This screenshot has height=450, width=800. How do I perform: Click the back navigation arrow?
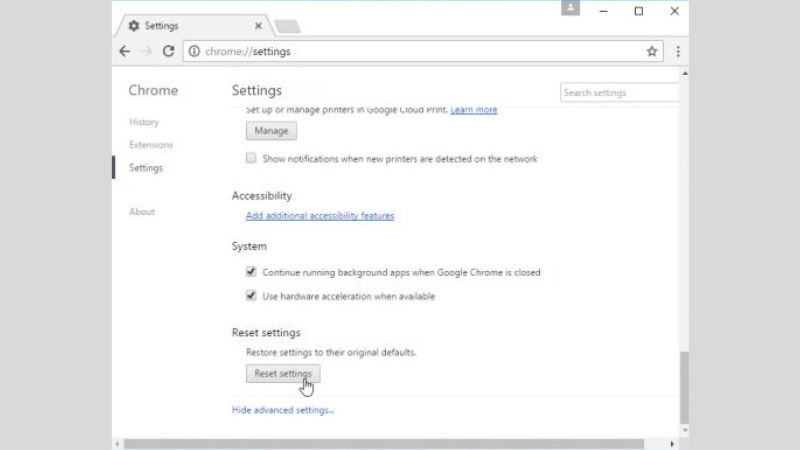124,51
